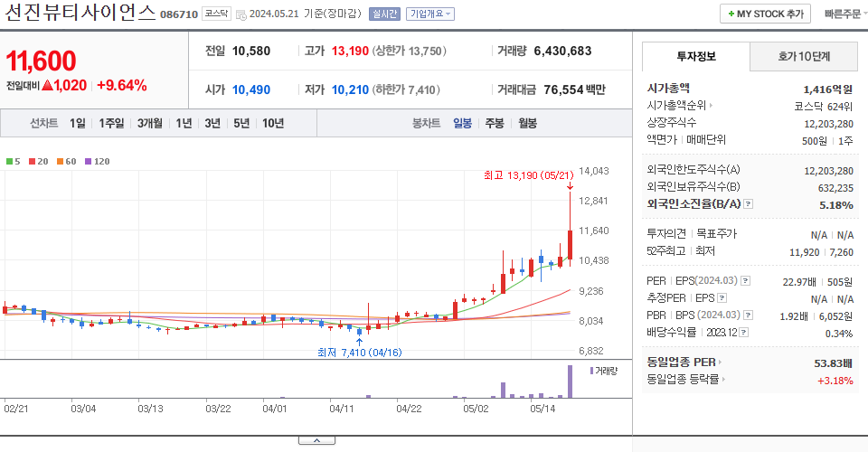Click the help icon beside 외국인소진율(B/A)
Viewport: 868px width, 452px height.
[748, 204]
